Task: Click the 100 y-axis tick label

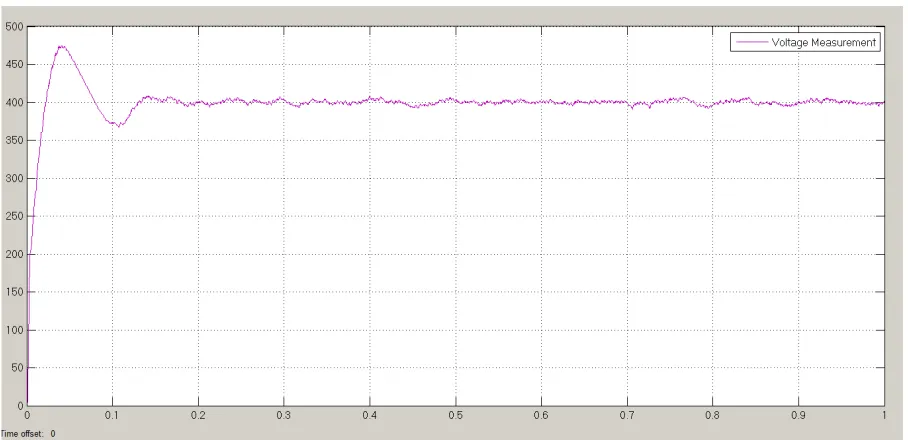Action: coord(14,330)
